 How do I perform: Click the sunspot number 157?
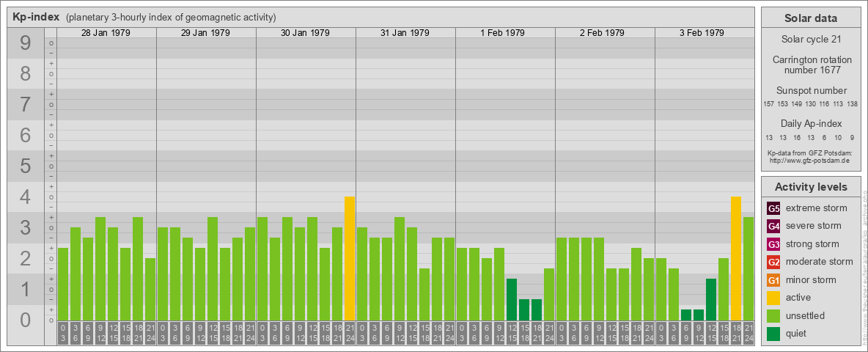[x=768, y=103]
